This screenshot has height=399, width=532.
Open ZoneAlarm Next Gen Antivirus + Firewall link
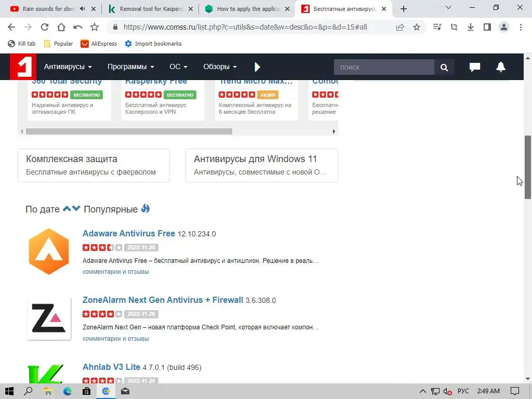pyautogui.click(x=163, y=300)
